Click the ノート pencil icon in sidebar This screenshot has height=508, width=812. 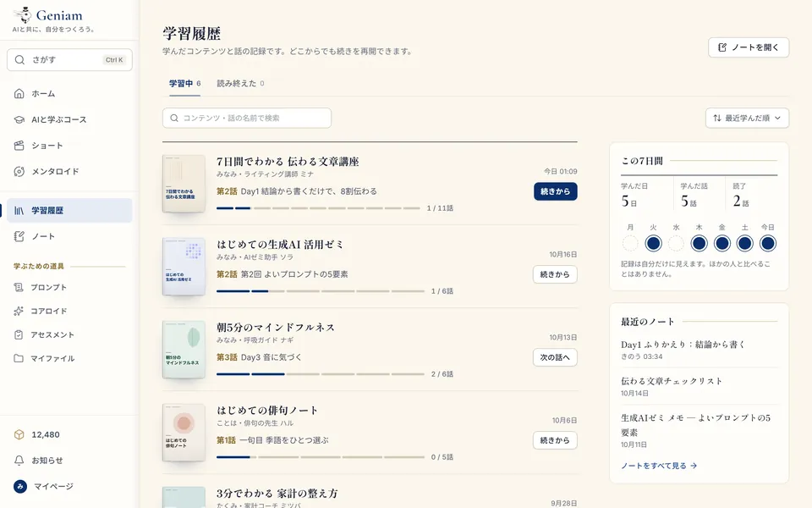(x=19, y=236)
